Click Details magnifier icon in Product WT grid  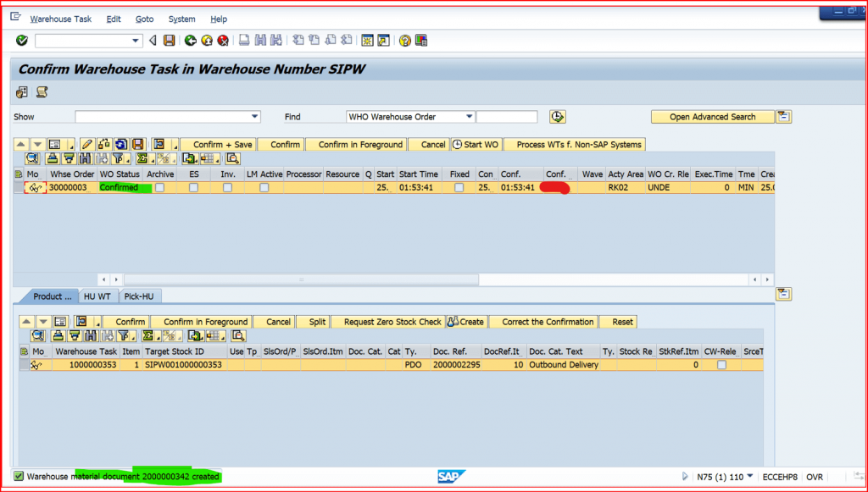[37, 335]
